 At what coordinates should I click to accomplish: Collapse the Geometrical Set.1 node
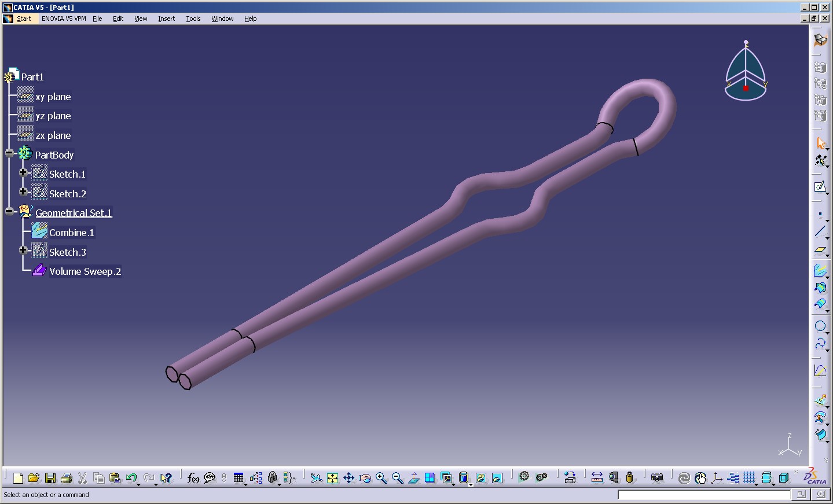pos(9,211)
